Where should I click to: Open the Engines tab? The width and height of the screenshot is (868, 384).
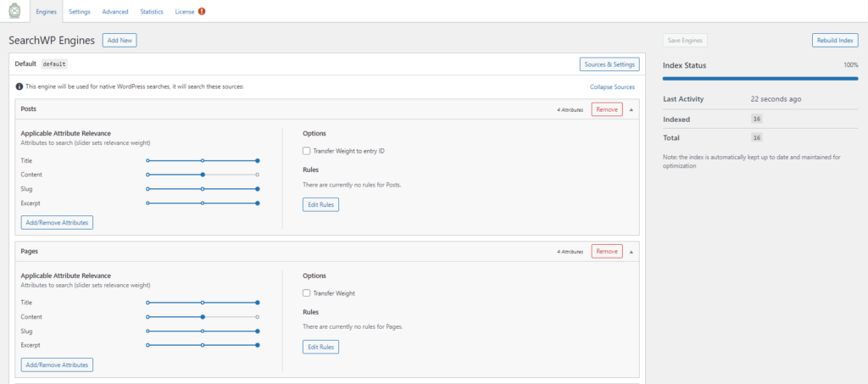(x=46, y=12)
